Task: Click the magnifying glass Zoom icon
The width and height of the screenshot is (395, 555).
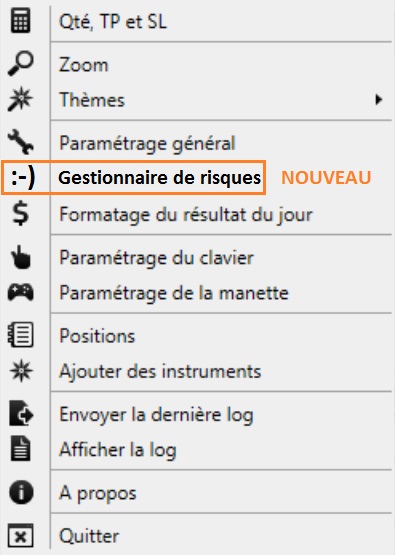Action: point(21,64)
